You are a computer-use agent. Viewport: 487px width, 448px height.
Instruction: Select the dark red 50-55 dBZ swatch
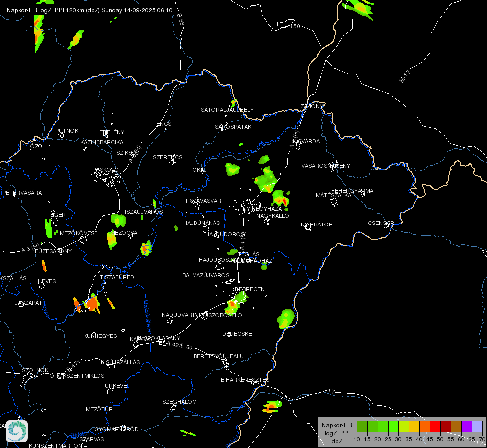click(446, 427)
